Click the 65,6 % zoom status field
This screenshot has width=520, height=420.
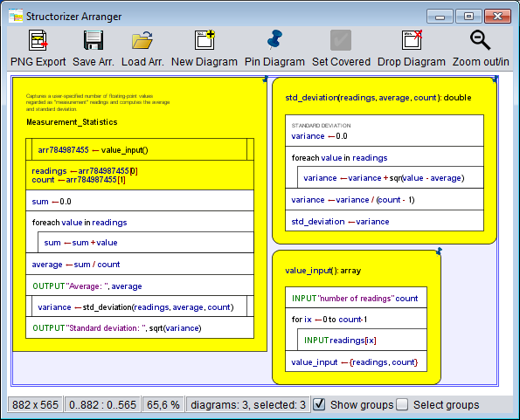[163, 404]
